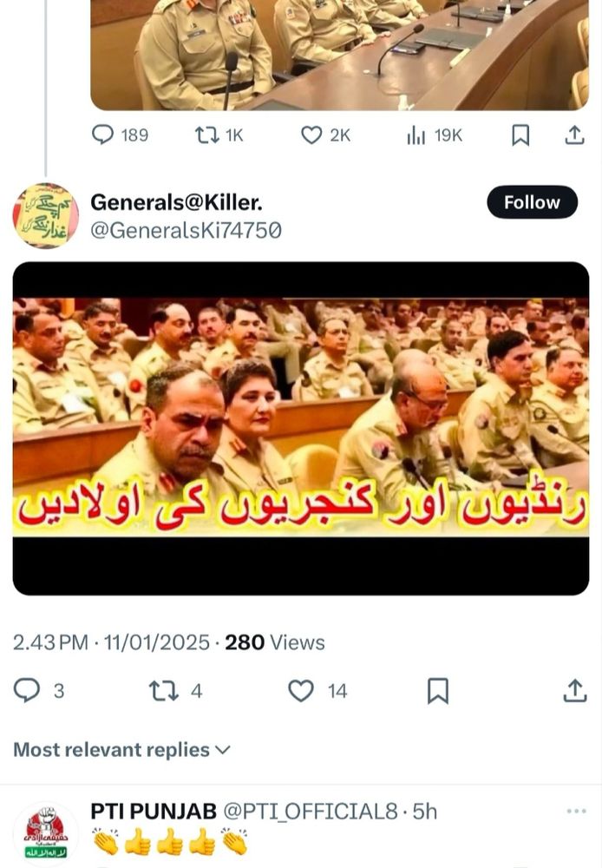The height and width of the screenshot is (868, 602).
Task: Like the main tweet with 14 likes
Action: 317,691
